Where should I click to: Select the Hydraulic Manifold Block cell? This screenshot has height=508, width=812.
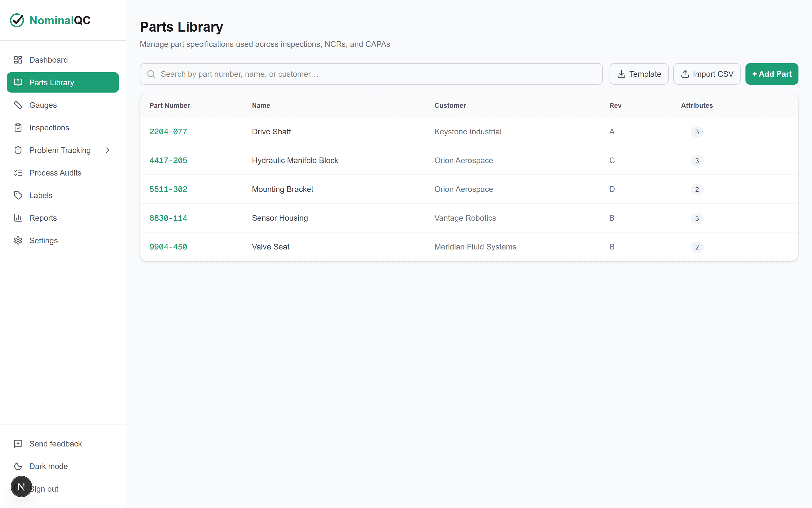tap(295, 160)
